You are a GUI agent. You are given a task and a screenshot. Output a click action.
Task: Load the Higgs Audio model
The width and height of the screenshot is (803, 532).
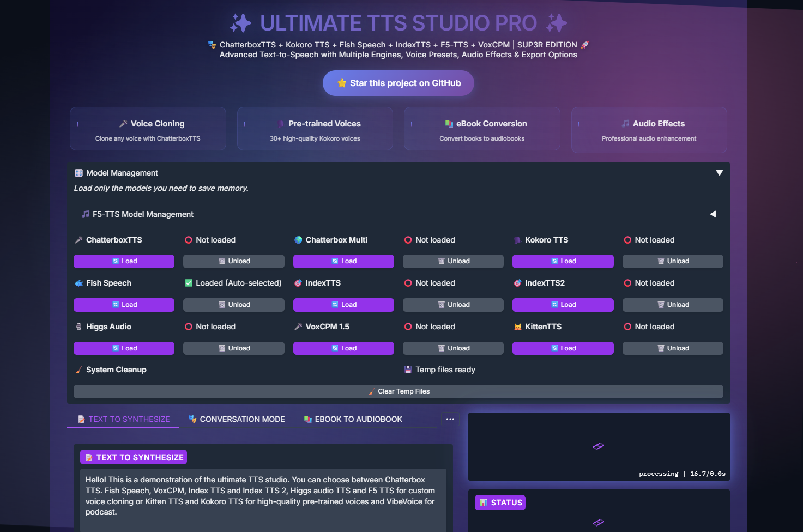coord(124,348)
